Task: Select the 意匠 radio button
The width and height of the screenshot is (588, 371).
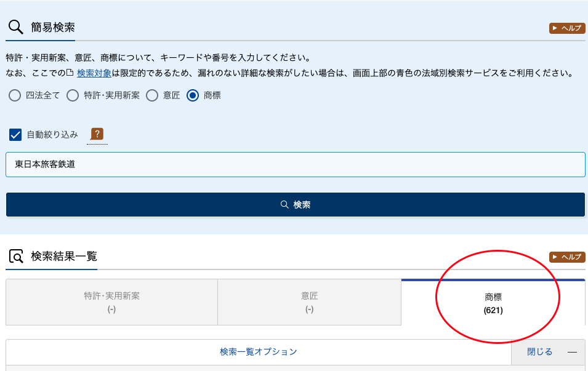Action: point(152,95)
